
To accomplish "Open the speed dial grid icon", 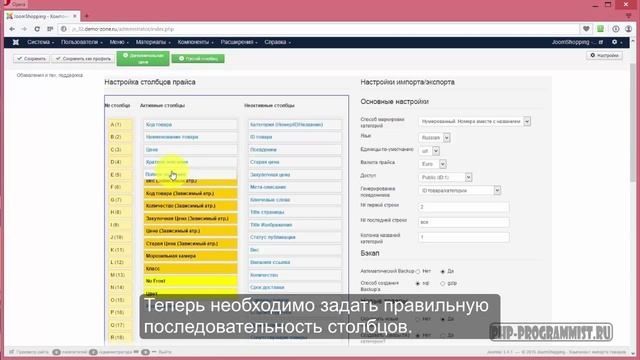I will point(50,29).
